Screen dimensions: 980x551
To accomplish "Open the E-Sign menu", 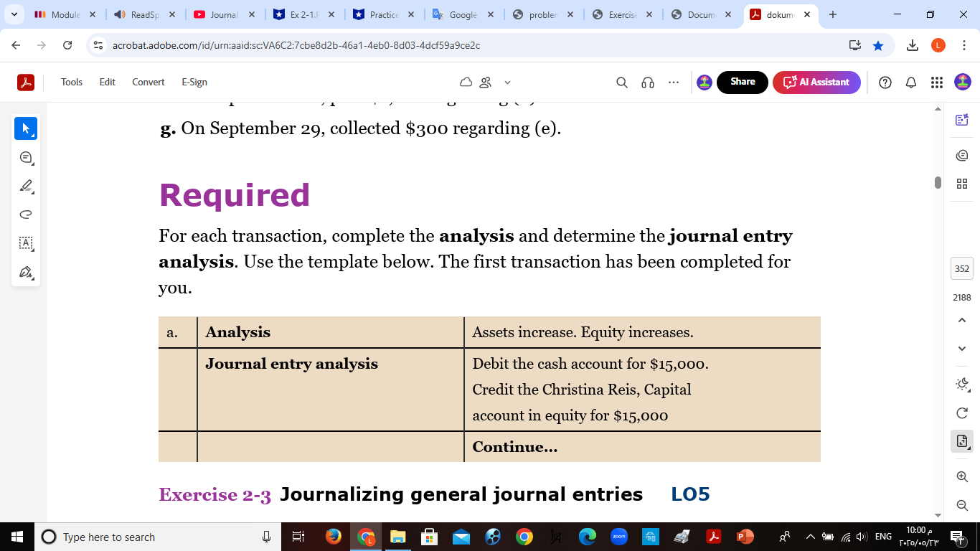I will click(194, 83).
